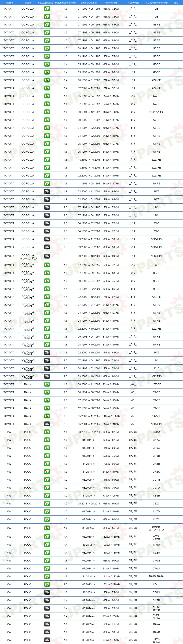Viewport: 183px width, 644px height.
Task: Click the petrol icon in the Corolla Kombi 4ZZ-FE row
Action: coord(47,297)
